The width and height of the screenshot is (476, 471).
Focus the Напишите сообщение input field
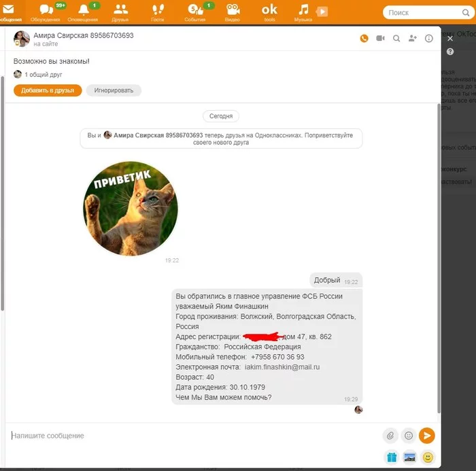click(194, 436)
